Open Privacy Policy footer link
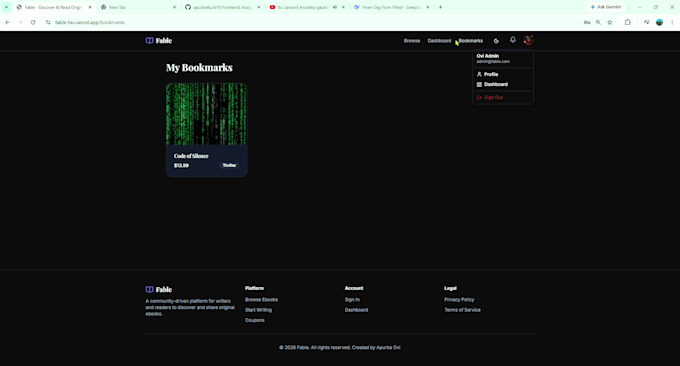The width and height of the screenshot is (680, 366). point(459,300)
